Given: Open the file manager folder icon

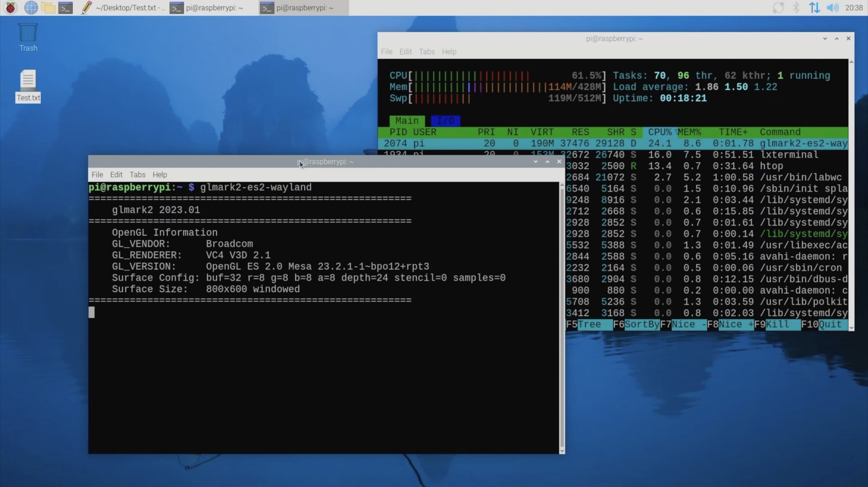Looking at the screenshot, I should (x=48, y=7).
